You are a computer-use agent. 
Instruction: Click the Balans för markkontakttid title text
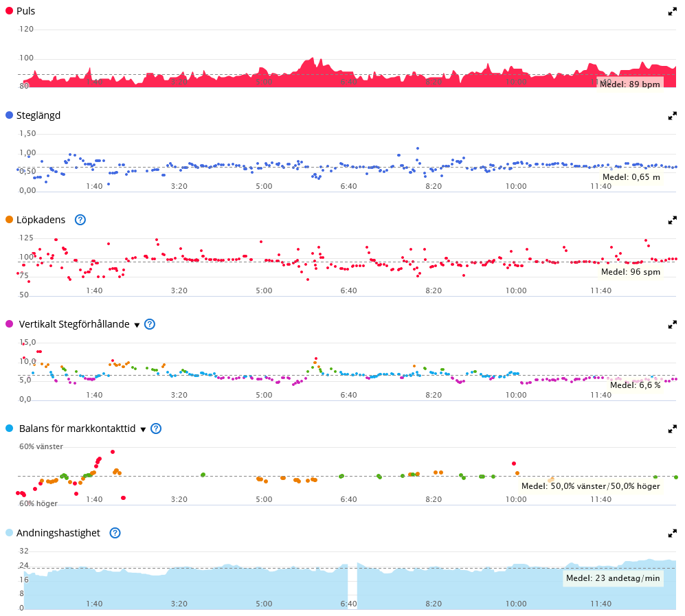(x=78, y=429)
